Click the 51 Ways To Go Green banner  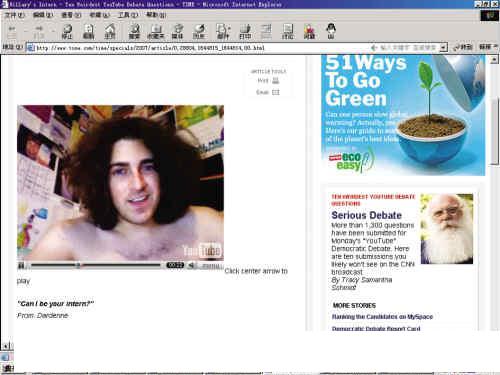tap(403, 115)
